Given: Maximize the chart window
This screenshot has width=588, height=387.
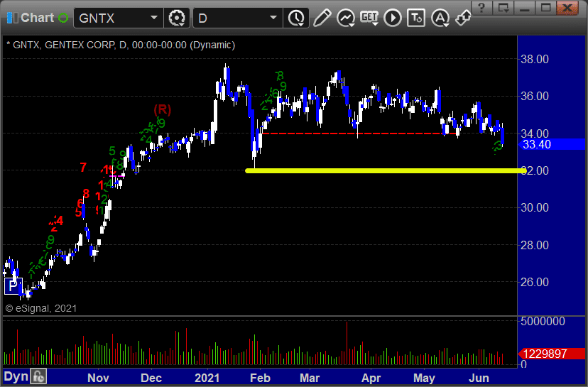Looking at the screenshot, I should point(546,7).
